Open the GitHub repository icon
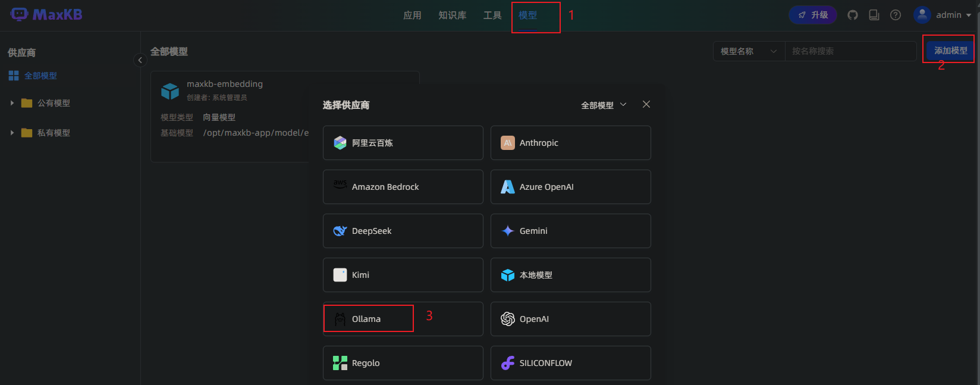 point(853,15)
